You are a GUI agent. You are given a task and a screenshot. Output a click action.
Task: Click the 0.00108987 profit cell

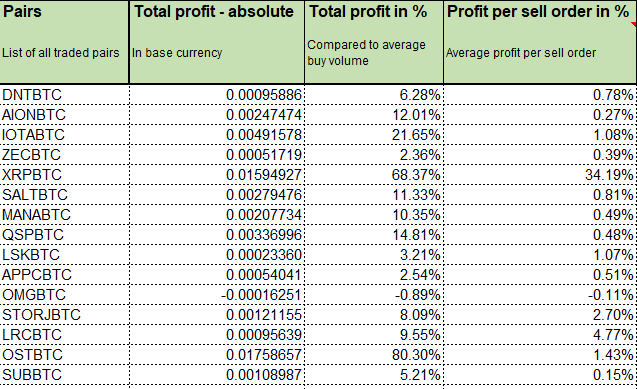click(x=217, y=374)
